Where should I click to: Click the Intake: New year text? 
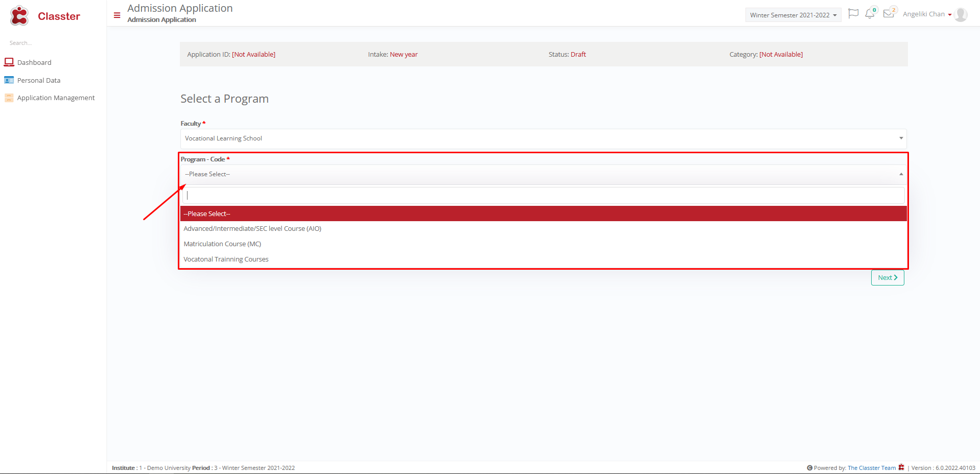393,54
